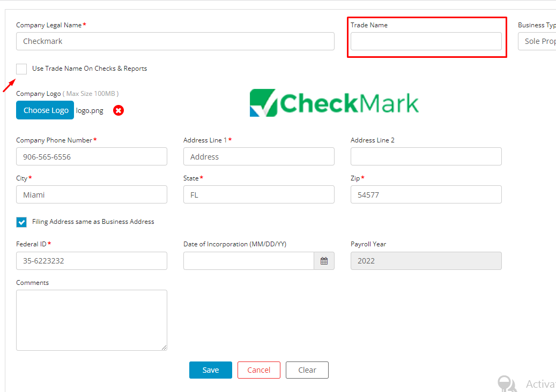Edit the Company Phone Number field
Image resolution: width=556 pixels, height=392 pixels.
pyautogui.click(x=92, y=156)
